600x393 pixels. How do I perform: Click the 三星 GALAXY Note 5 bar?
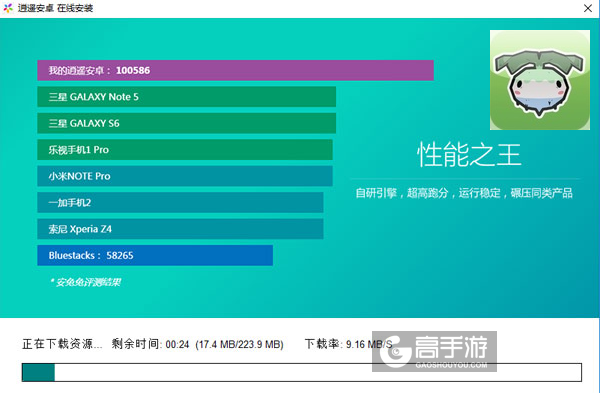(186, 97)
